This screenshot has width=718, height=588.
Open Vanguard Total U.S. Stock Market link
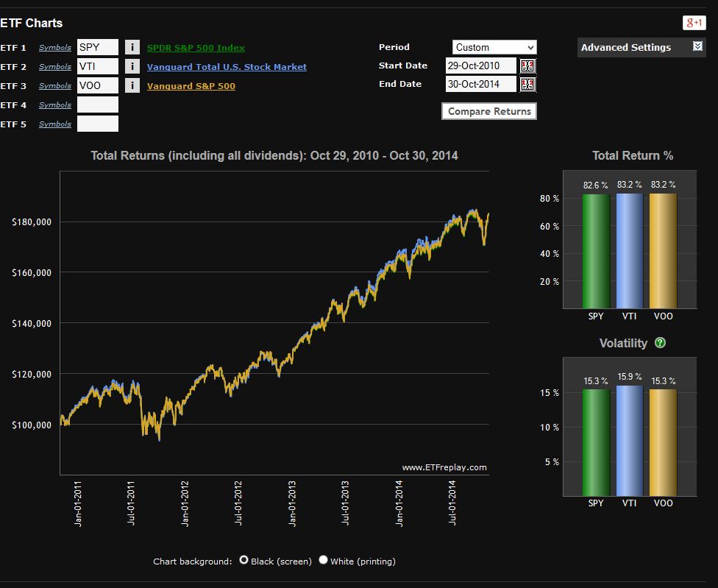pyautogui.click(x=227, y=67)
